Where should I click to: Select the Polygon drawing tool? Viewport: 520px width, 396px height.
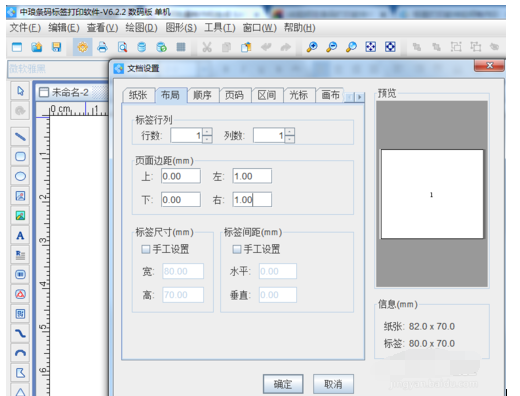point(20,373)
